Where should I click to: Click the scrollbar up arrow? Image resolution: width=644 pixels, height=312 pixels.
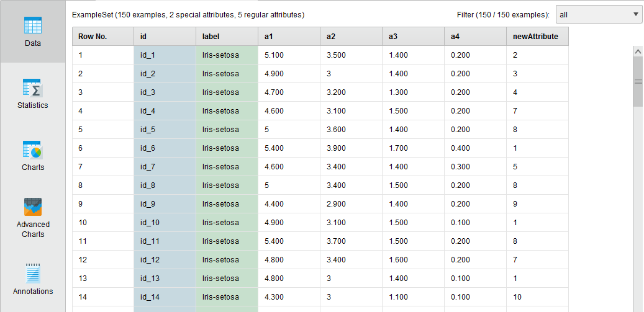[x=638, y=51]
